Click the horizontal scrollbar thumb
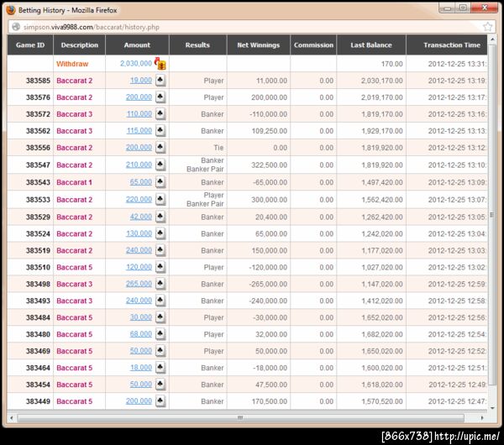The width and height of the screenshot is (504, 445). (241, 418)
